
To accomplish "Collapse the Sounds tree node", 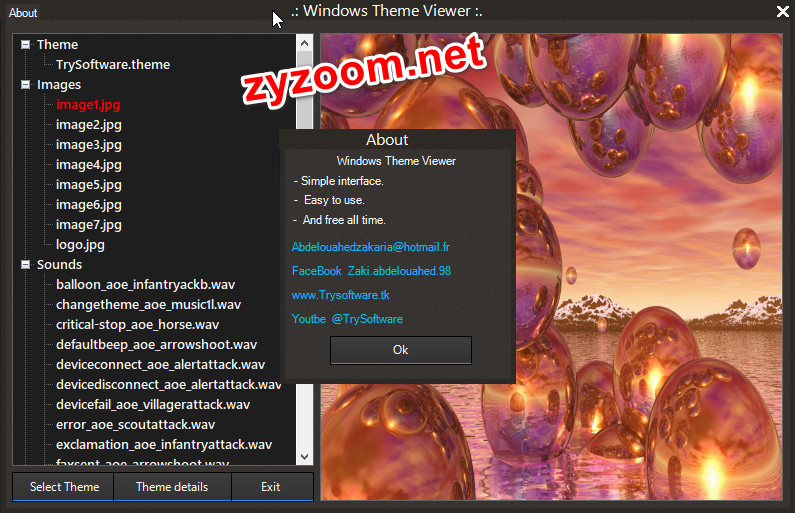I will click(25, 265).
